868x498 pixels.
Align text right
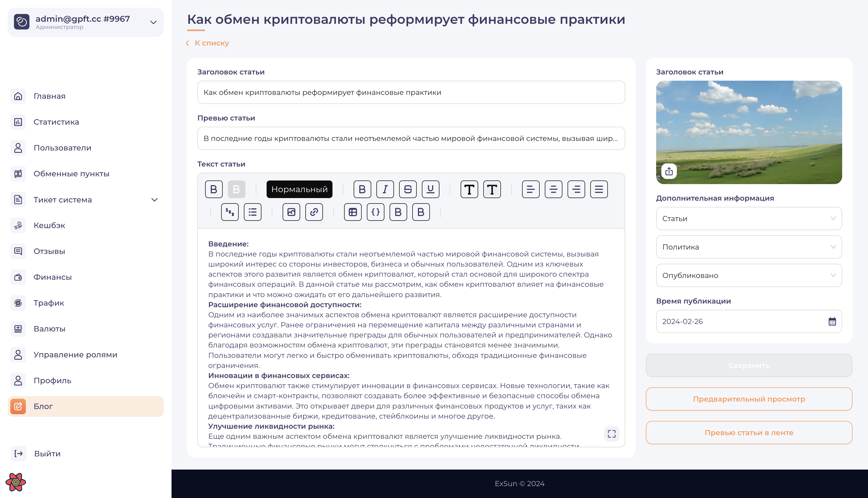576,189
